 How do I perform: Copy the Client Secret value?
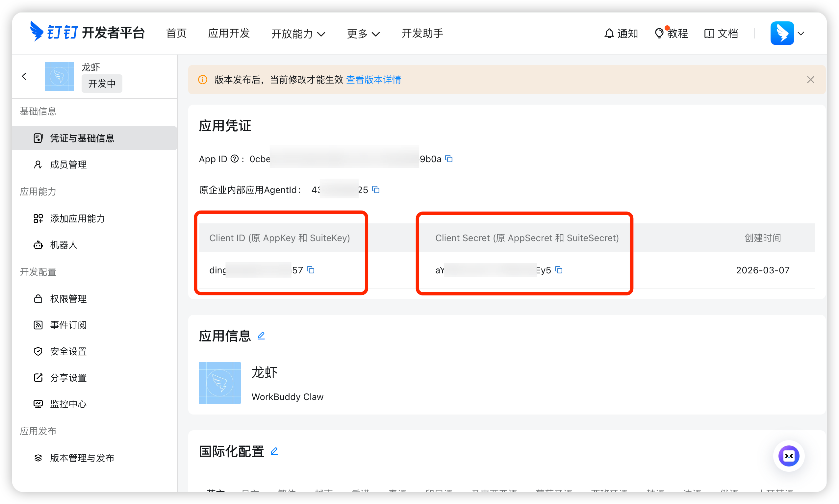pos(559,270)
